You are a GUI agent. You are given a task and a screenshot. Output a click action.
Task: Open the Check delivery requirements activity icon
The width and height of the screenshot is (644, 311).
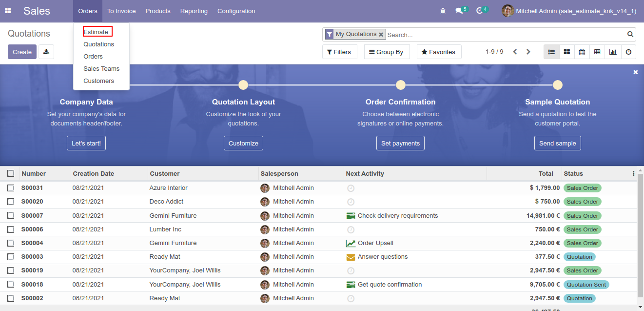click(x=351, y=216)
